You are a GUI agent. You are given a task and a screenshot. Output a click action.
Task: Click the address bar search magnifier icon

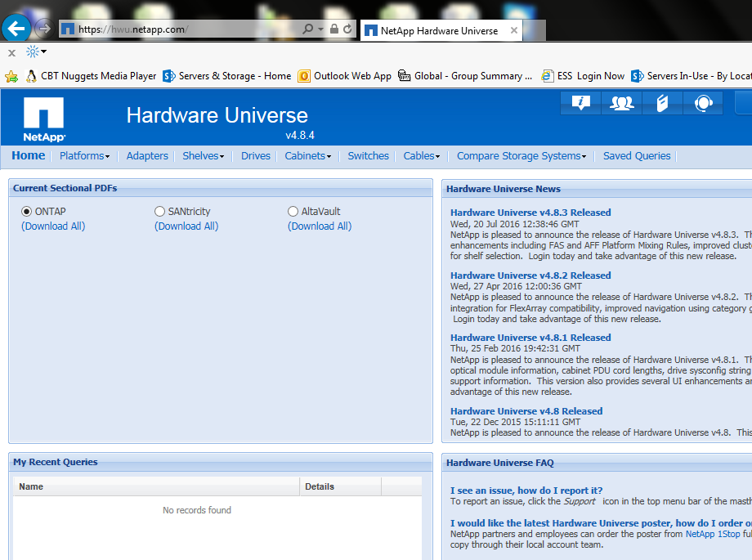point(308,29)
